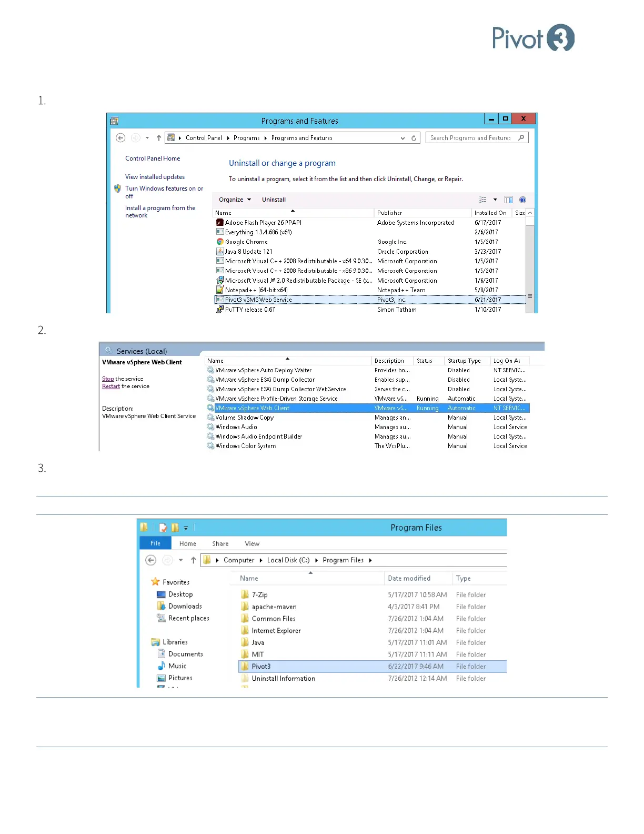
Task: Click Google Chrome program icon
Action: 220,242
